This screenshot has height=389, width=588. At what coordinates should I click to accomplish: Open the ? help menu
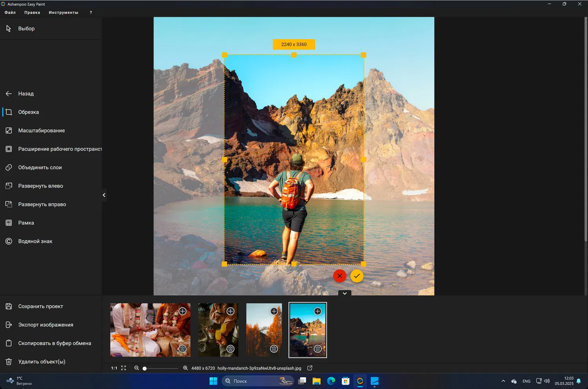point(91,13)
